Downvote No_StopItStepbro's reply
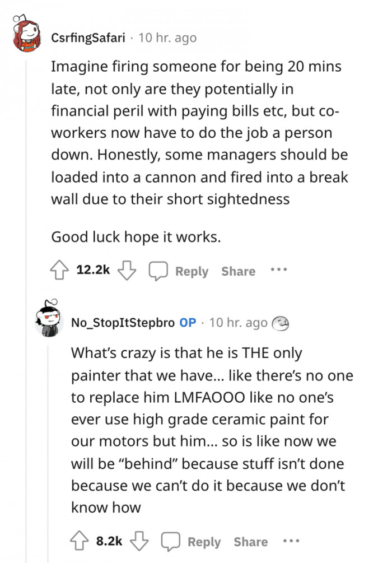 click(x=139, y=542)
